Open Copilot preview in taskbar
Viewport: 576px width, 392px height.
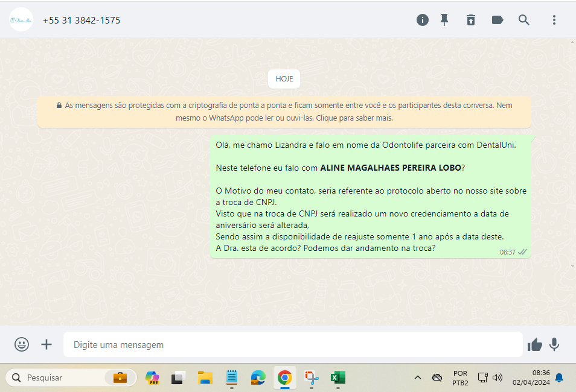pyautogui.click(x=152, y=378)
